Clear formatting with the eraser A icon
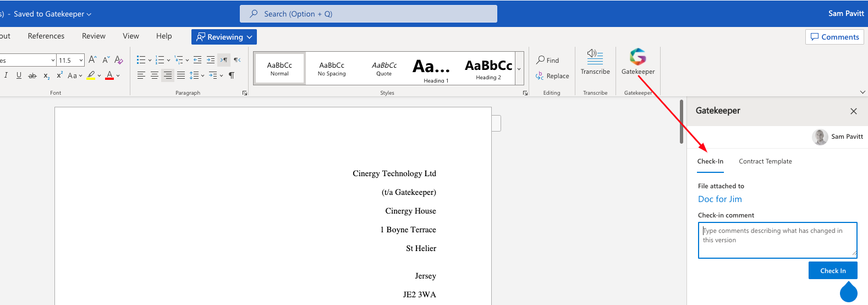 click(119, 59)
